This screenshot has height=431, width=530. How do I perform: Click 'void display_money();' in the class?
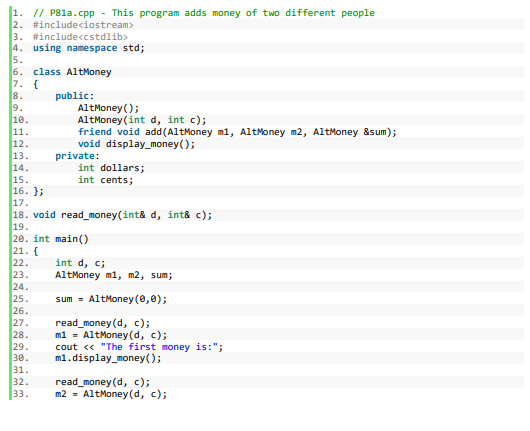pyautogui.click(x=136, y=144)
